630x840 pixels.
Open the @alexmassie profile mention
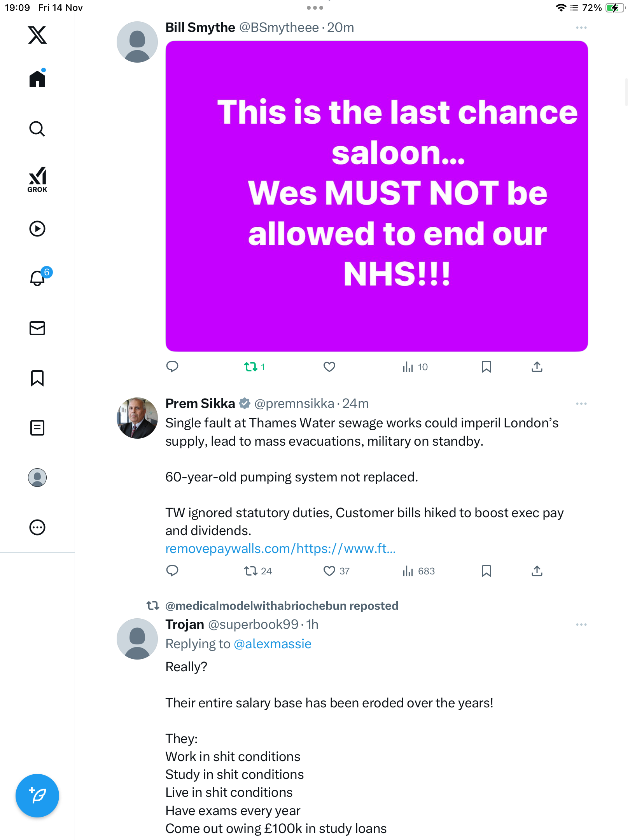[273, 644]
